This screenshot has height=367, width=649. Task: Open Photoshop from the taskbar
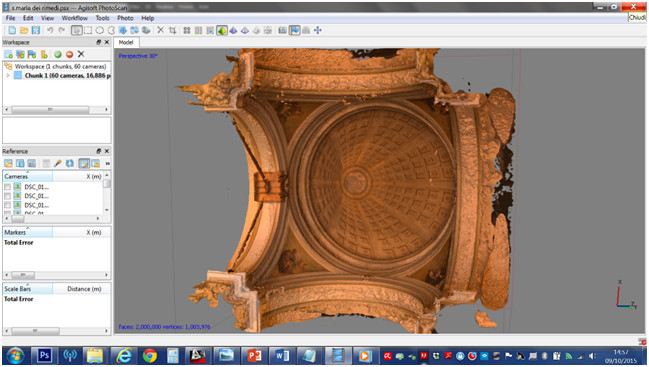tap(44, 355)
